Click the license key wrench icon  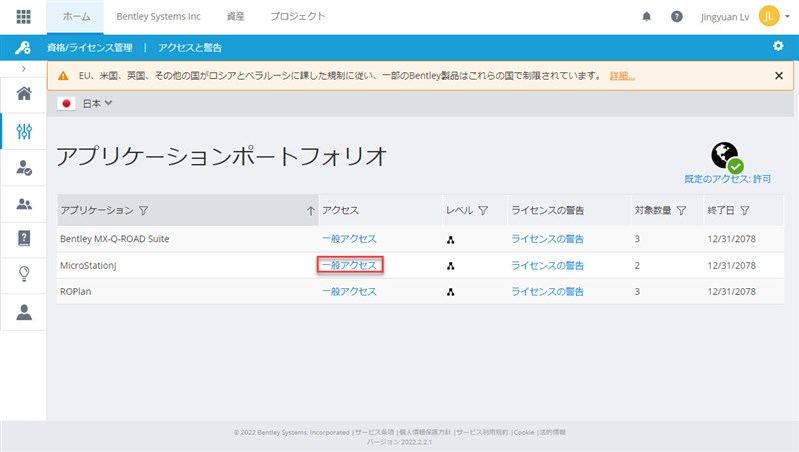pos(23,47)
